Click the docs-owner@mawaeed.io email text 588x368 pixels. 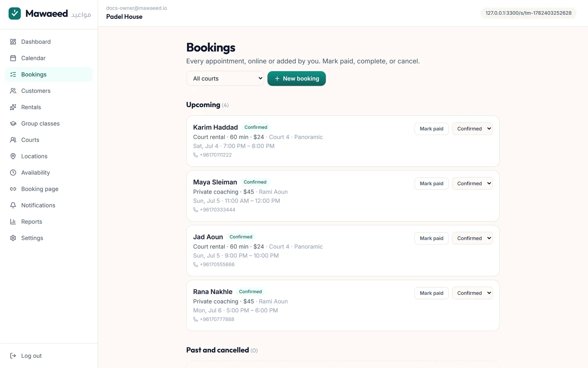click(x=136, y=8)
